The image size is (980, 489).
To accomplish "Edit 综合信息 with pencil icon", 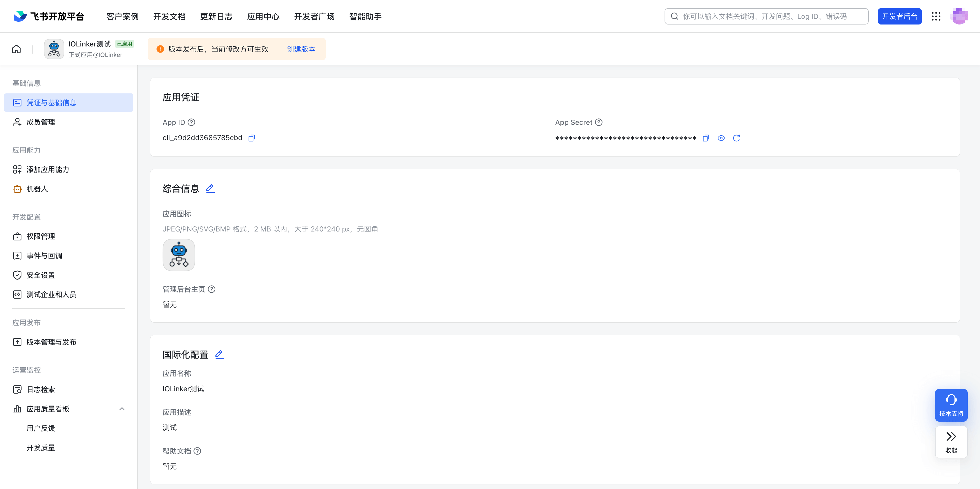I will tap(210, 188).
